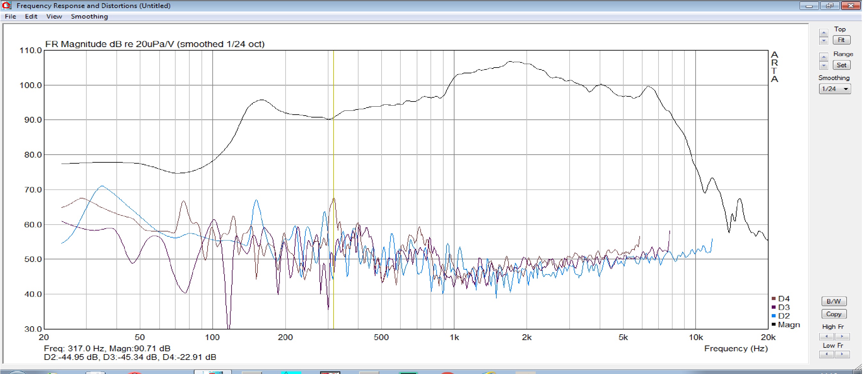The image size is (868, 374).
Task: Click the Top down arrow stepper
Action: (x=824, y=41)
